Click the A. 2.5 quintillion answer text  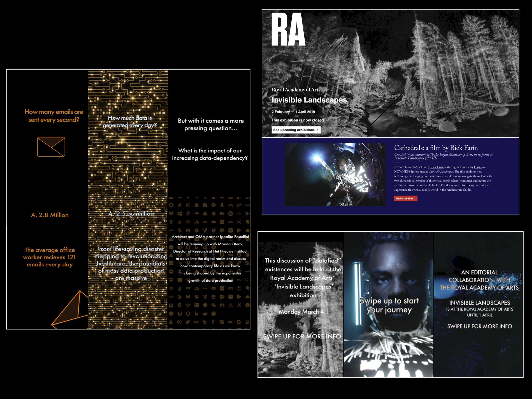(131, 214)
